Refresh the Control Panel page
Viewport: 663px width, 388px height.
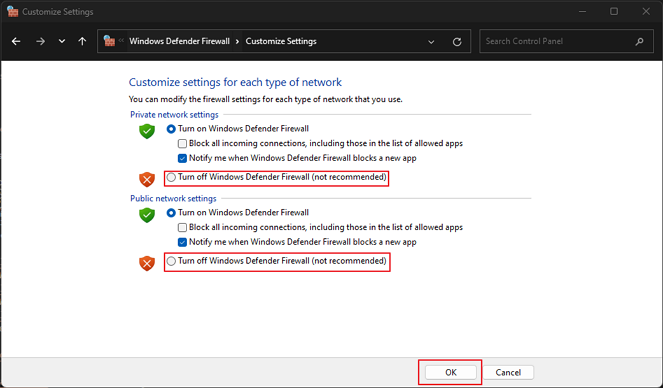(x=457, y=42)
